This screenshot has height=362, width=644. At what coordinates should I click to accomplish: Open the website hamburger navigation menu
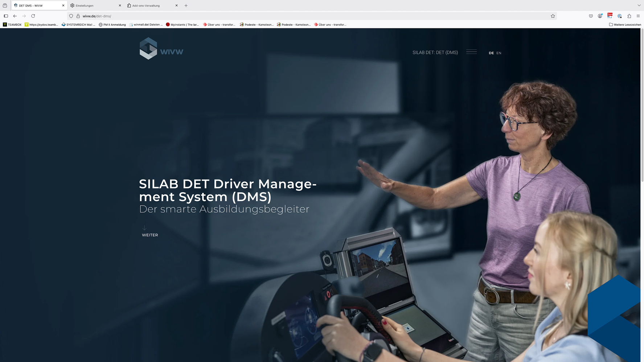[x=471, y=52]
